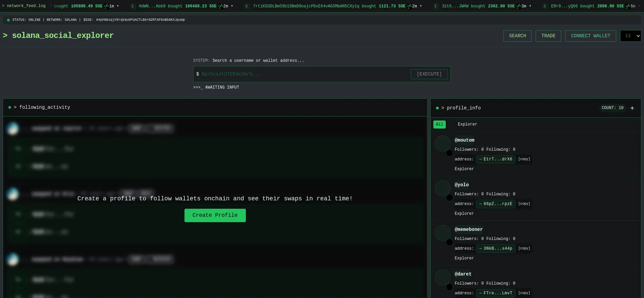Image resolution: width=644 pixels, height=298 pixels.
Task: Click CONNECT WALLET button
Action: [591, 36]
